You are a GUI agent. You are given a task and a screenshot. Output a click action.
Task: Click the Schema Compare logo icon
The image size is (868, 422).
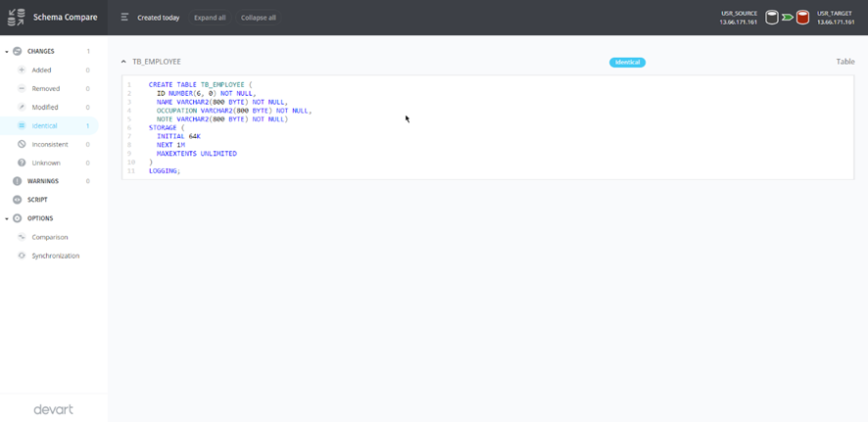pyautogui.click(x=17, y=18)
